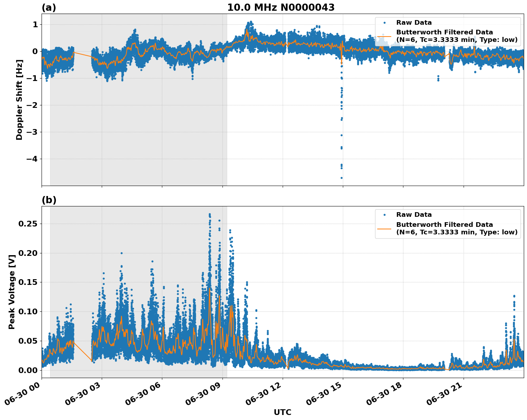Select the panel label (b)

[48, 200]
